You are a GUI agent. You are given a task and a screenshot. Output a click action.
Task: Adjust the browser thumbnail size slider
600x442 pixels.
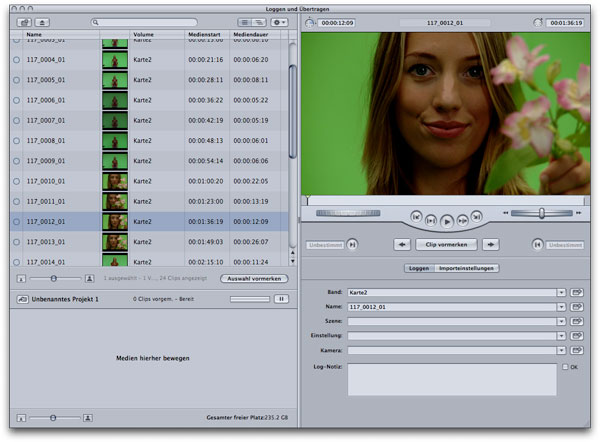pos(54,279)
